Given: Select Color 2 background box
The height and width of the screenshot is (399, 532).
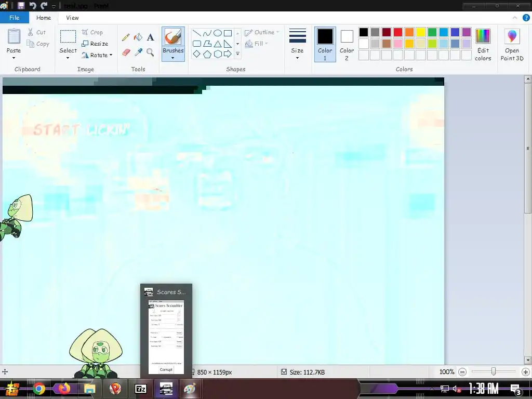Looking at the screenshot, I should tap(347, 44).
